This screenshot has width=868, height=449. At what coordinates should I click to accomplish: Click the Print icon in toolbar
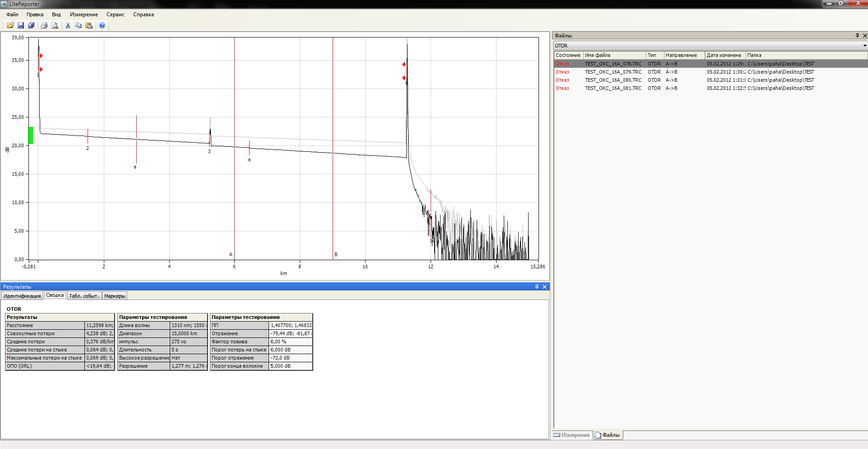coord(44,26)
